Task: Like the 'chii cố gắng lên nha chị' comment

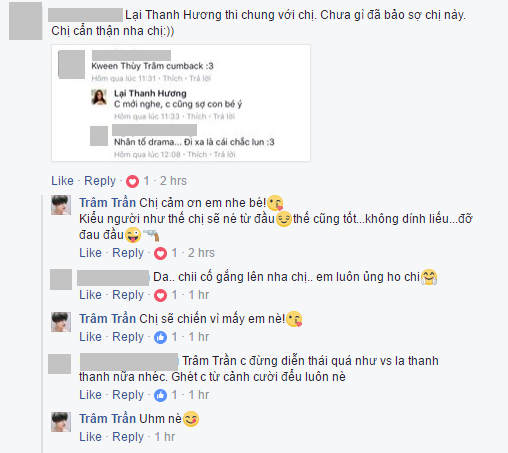Action: [x=90, y=295]
